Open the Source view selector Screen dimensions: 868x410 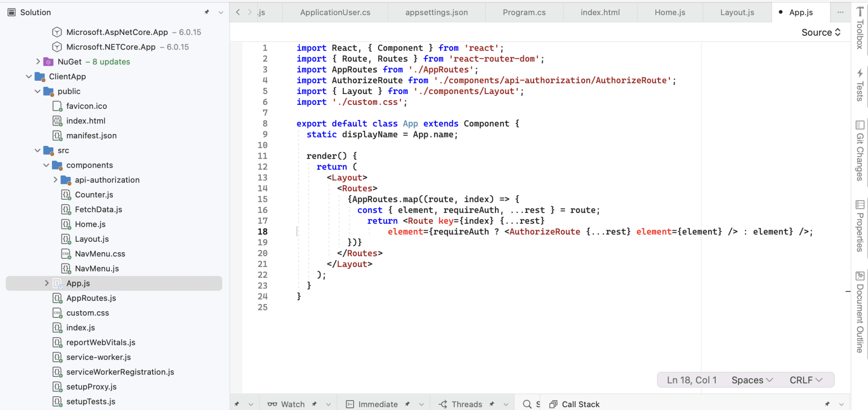[x=821, y=32]
